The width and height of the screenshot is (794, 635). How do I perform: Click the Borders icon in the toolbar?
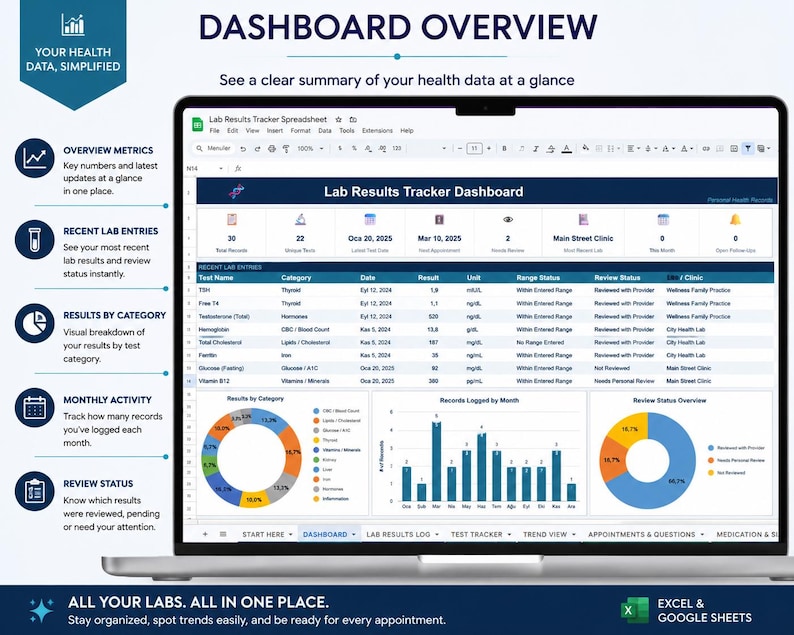[599, 148]
